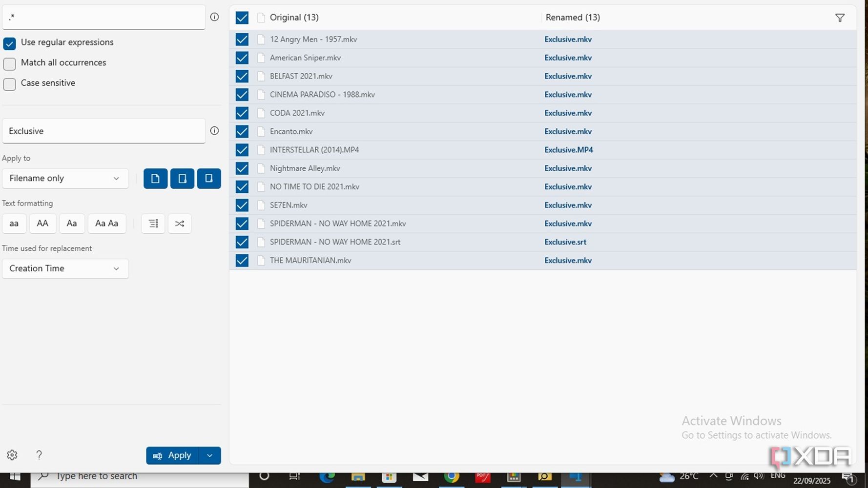The image size is (868, 488).
Task: Click the replace field containing Exclusive
Action: 103,131
